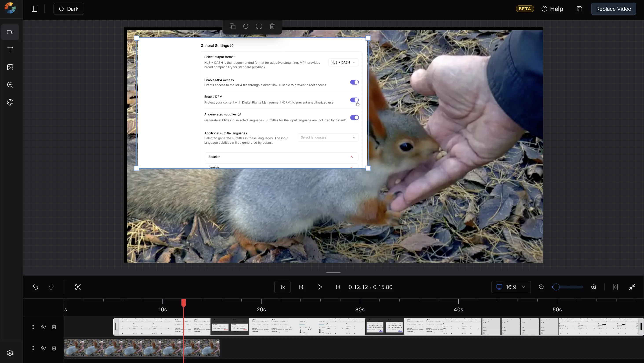644x363 pixels.
Task: Open the Help link
Action: pyautogui.click(x=552, y=9)
